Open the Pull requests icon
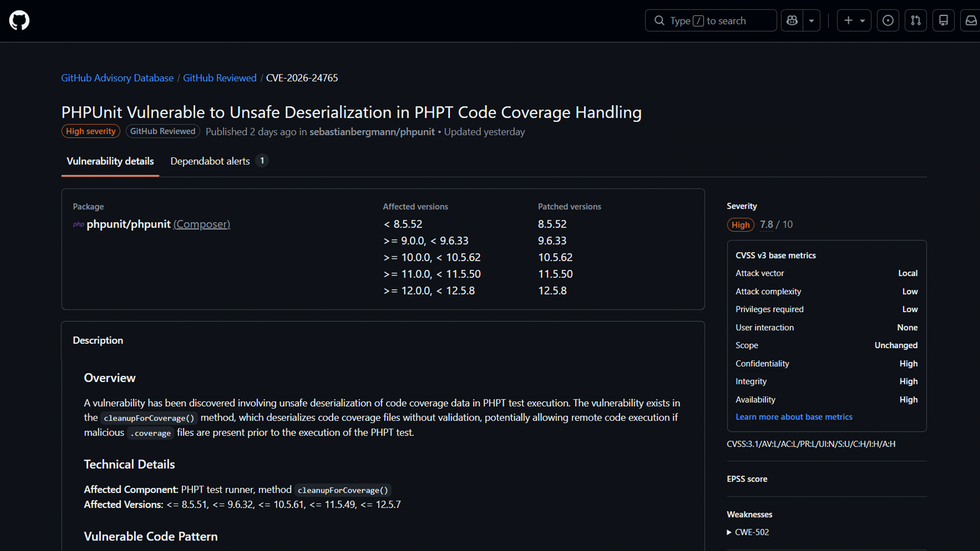This screenshot has height=551, width=980. (x=916, y=20)
